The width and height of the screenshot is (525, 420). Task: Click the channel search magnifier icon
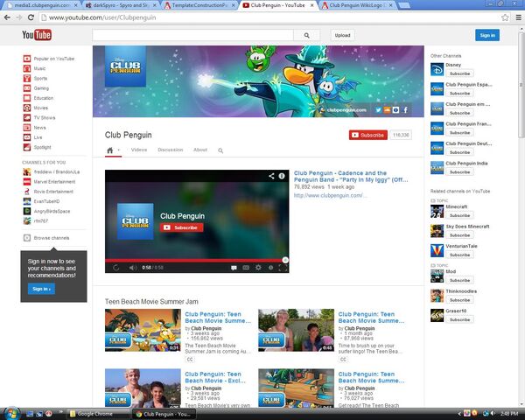click(220, 150)
